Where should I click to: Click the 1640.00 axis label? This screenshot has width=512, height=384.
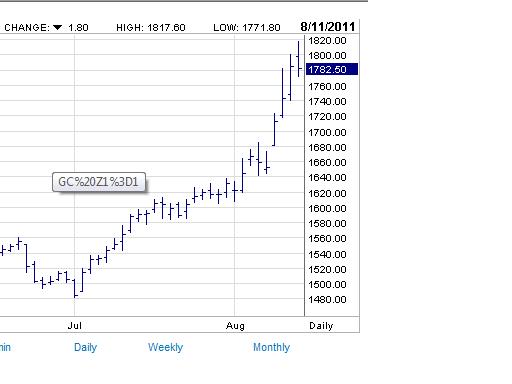pos(327,178)
